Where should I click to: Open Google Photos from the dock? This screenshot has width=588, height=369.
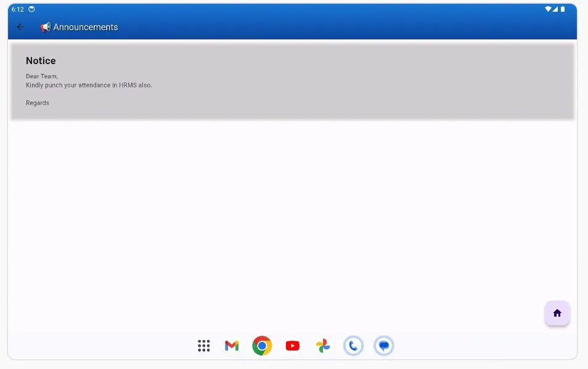point(323,346)
